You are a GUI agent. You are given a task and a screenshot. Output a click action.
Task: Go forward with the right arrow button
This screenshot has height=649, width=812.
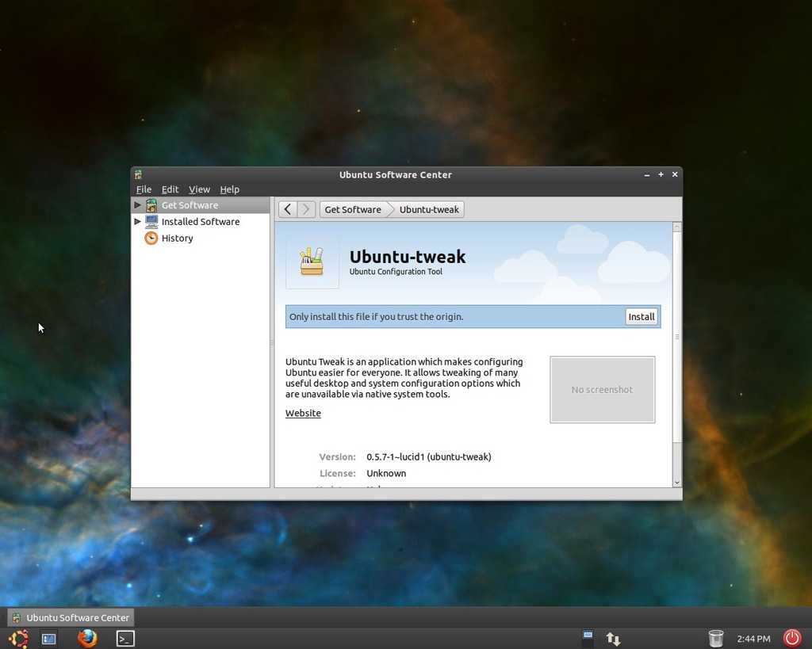[307, 210]
